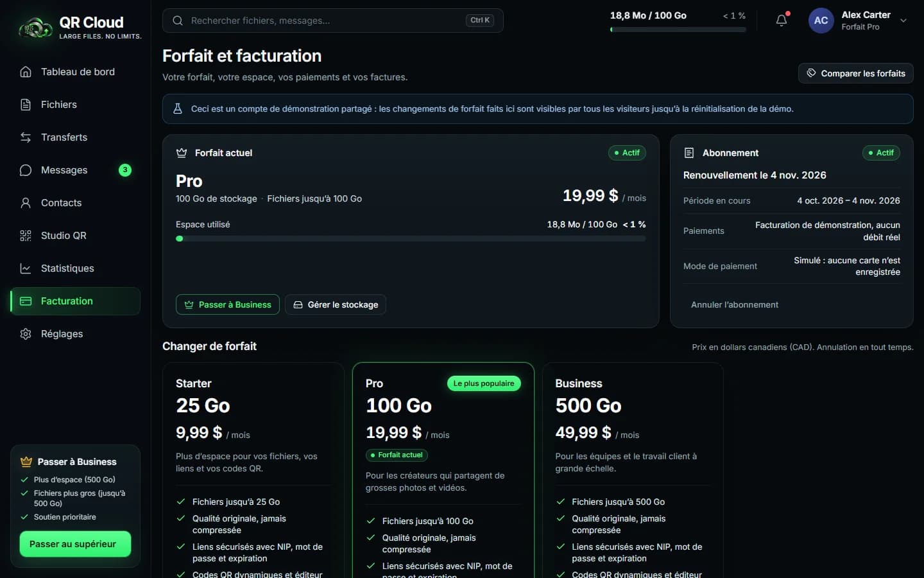
Task: Open the AC avatar profile menu
Action: (x=821, y=21)
